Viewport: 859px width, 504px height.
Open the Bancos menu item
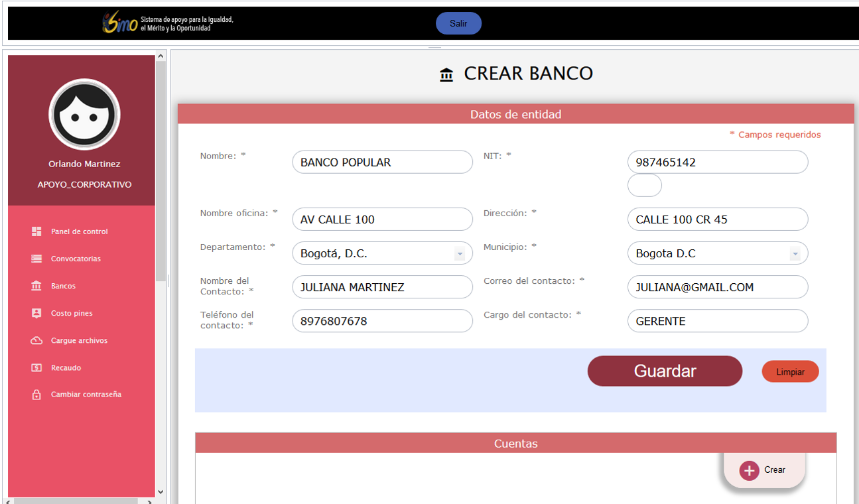(x=63, y=286)
